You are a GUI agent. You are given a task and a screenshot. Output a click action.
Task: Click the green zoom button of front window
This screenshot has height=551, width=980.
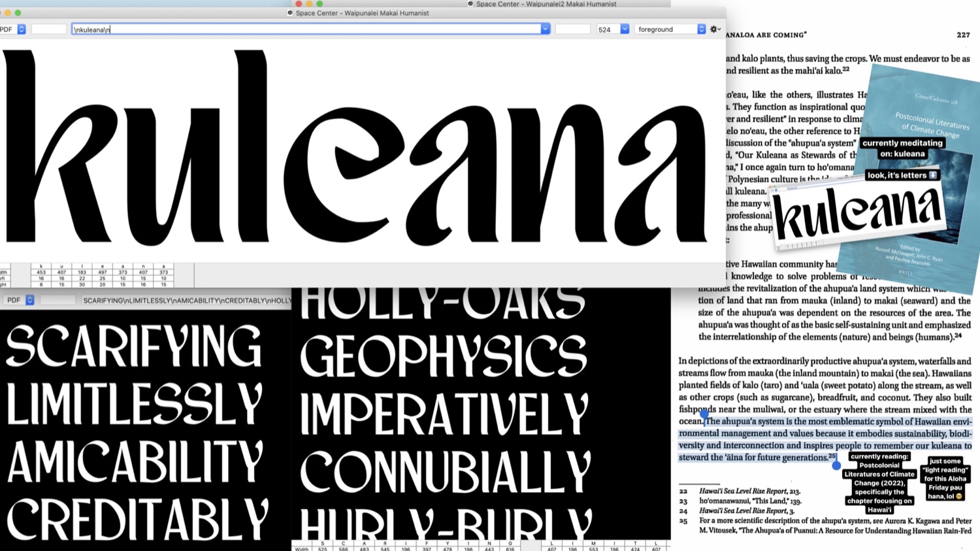(18, 13)
